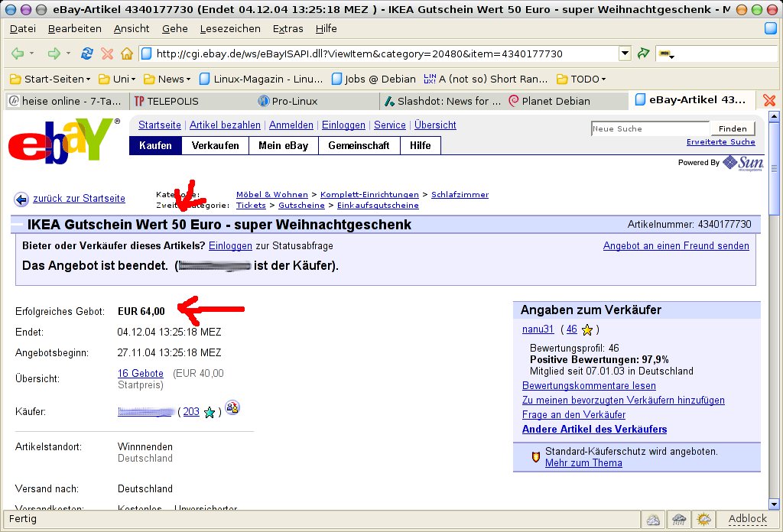Viewport: 783px width, 532px height.
Task: Click Frage an den Verkäufer link
Action: click(573, 415)
